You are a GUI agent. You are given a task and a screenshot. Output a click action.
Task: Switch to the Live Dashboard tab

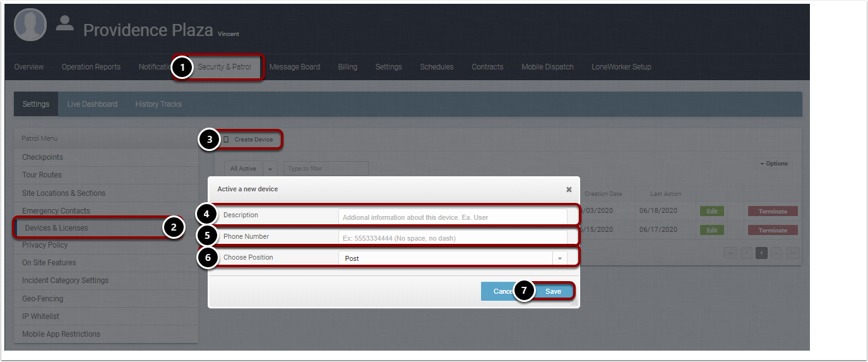[x=92, y=104]
